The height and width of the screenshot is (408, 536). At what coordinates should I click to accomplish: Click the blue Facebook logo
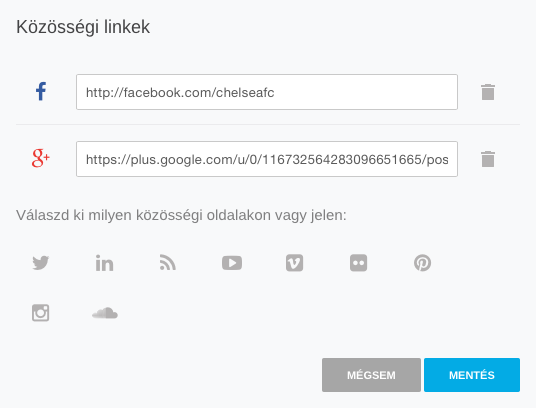point(41,92)
